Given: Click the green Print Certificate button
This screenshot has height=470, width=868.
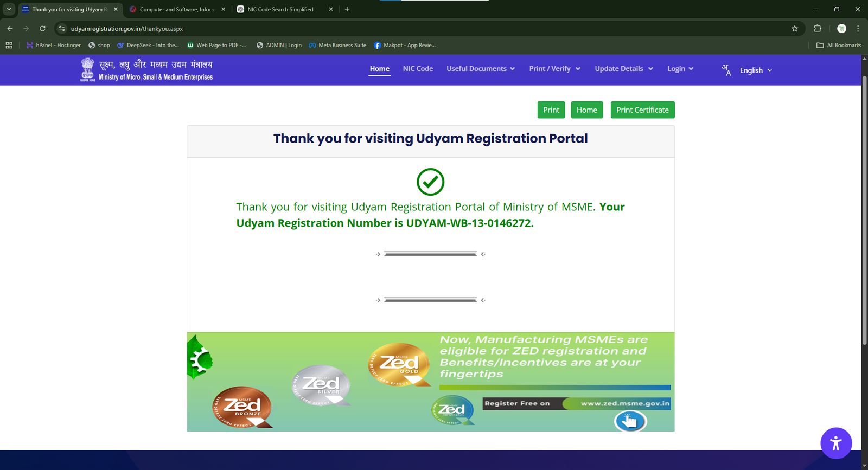Looking at the screenshot, I should tap(642, 110).
